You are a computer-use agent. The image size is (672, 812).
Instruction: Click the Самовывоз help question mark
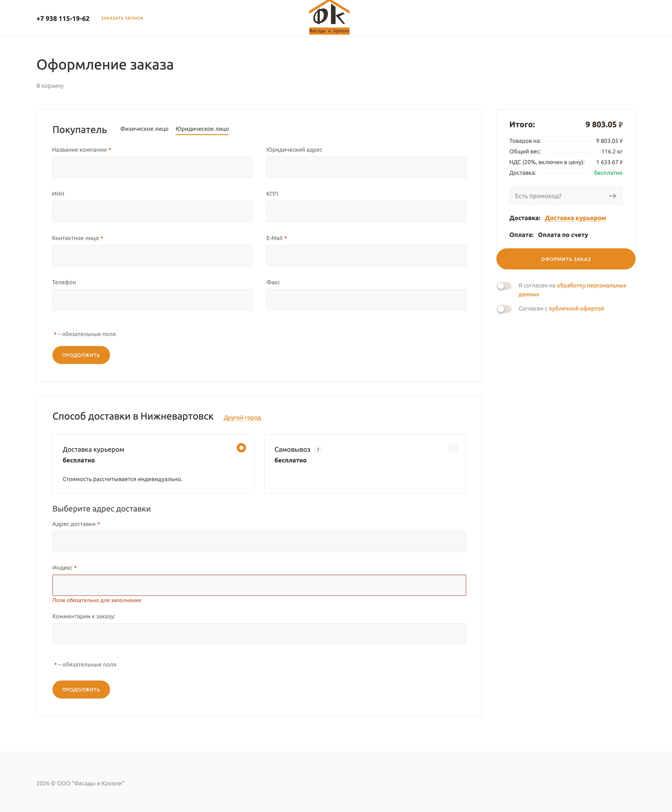click(318, 450)
